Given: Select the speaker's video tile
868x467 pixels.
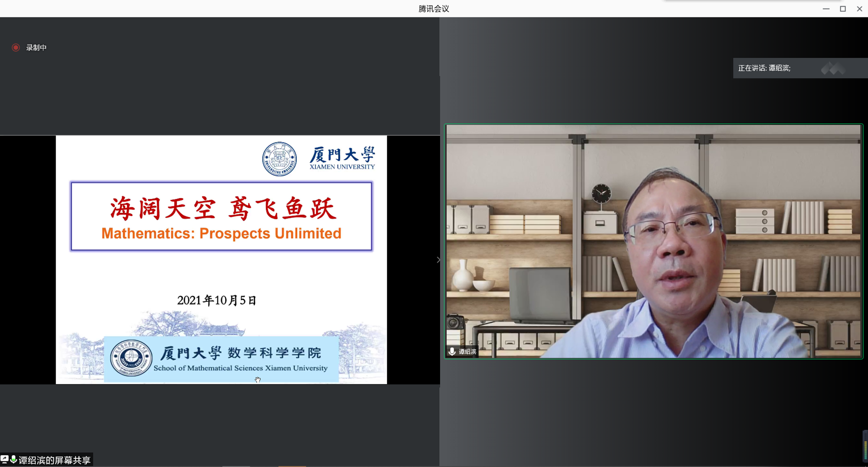Looking at the screenshot, I should (653, 241).
